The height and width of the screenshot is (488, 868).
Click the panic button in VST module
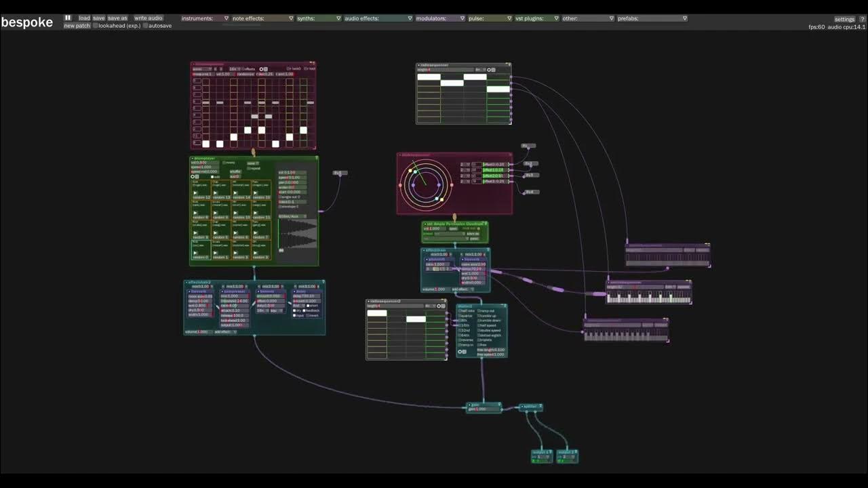(x=475, y=239)
